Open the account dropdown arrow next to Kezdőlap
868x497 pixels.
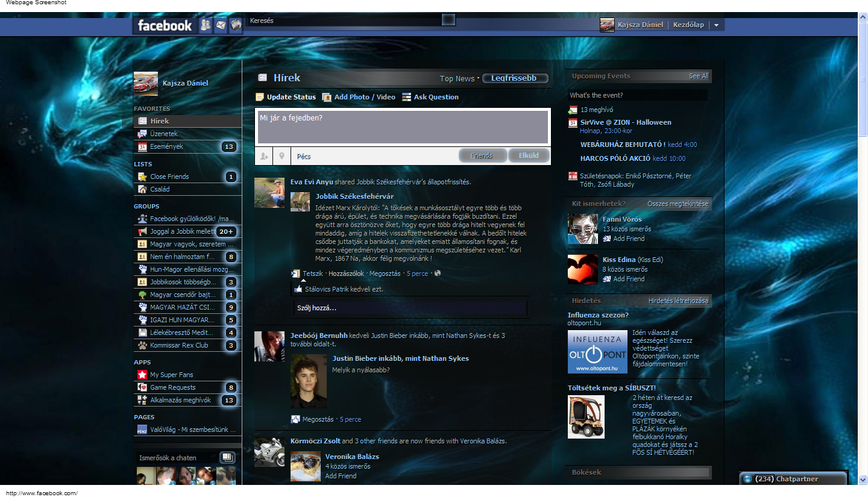(716, 25)
